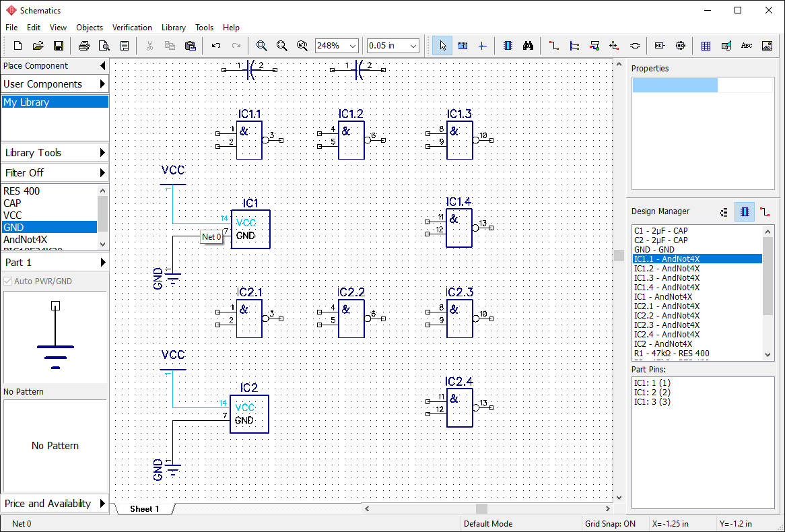This screenshot has width=785, height=532.
Task: Click the HC hierarchy connector icon
Action: 660,46
